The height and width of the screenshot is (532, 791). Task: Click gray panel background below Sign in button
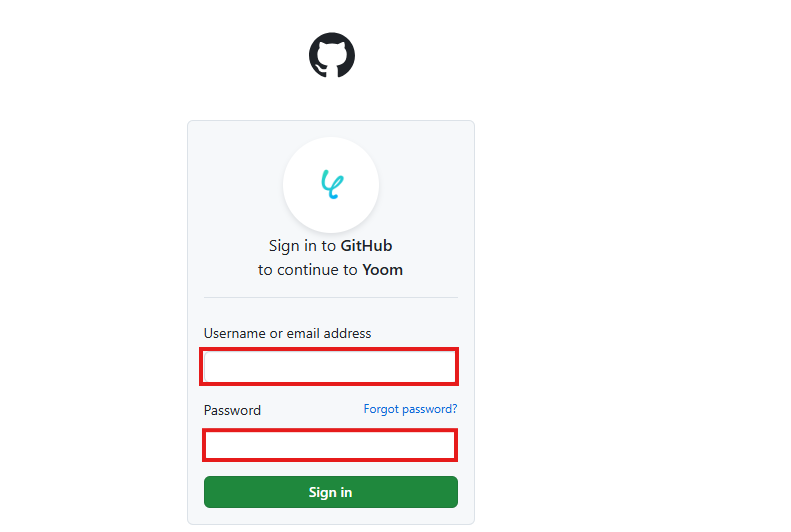(330, 516)
